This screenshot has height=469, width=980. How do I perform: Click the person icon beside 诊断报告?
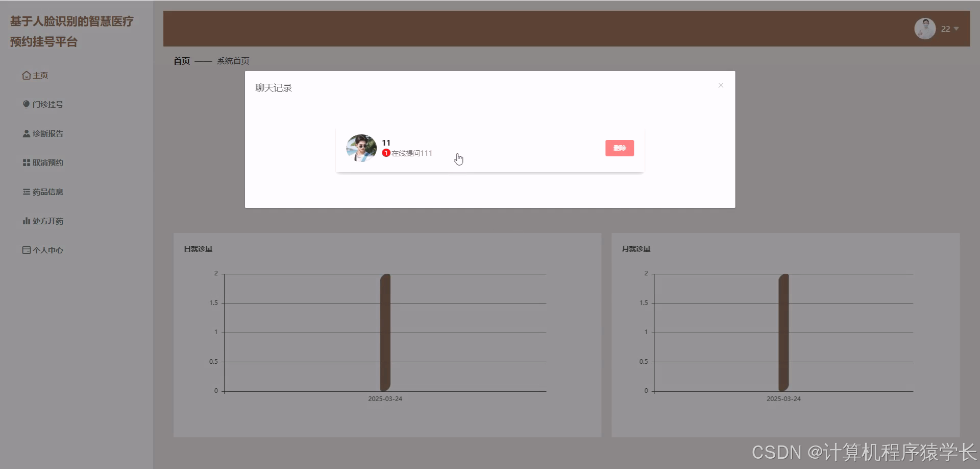click(27, 133)
